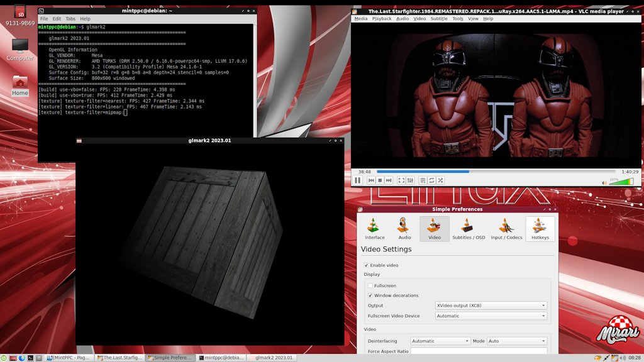644x362 pixels.
Task: Open VLC extended settings equalizer icon
Action: point(410,180)
